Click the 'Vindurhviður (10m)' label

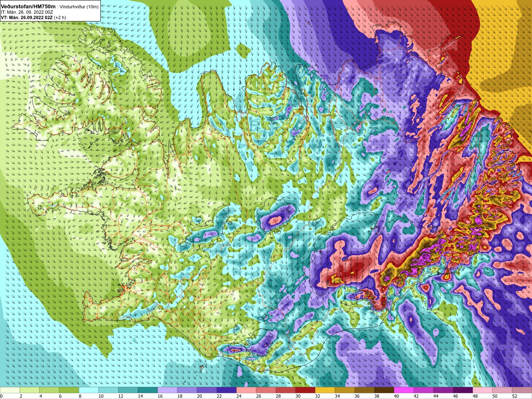[79, 7]
